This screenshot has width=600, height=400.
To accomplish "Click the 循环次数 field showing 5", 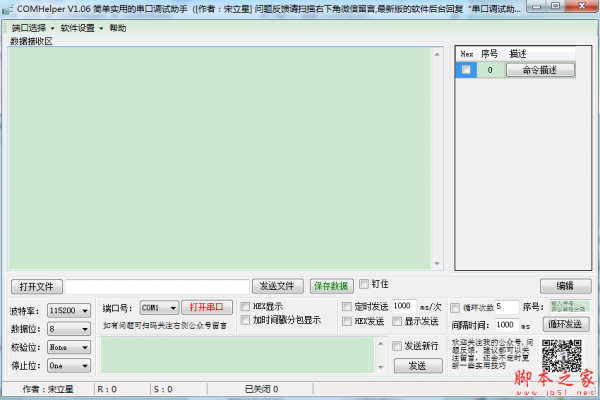I will point(507,307).
